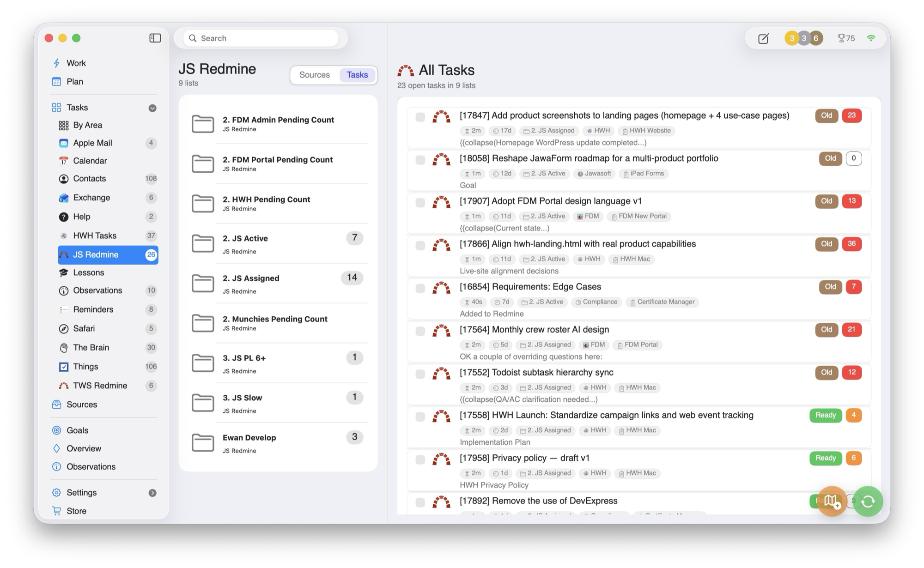
Task: Click the green sync refresh button
Action: [868, 501]
